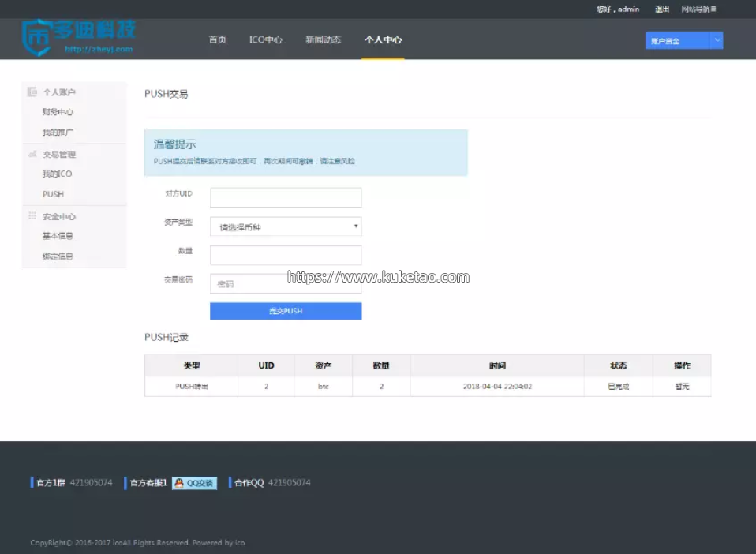
Task: Open the QQ交谈 penguin chat icon
Action: tap(179, 483)
